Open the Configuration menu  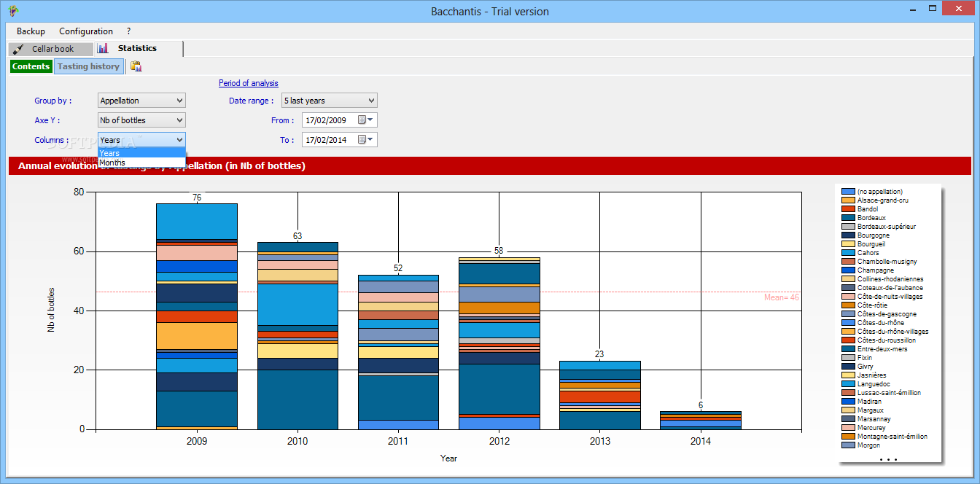tap(86, 31)
